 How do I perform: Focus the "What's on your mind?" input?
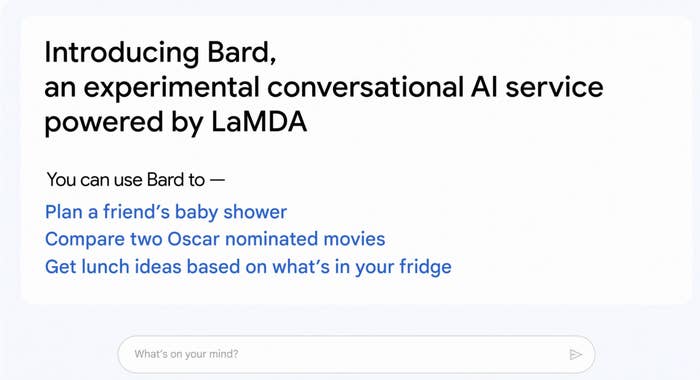[356, 355]
